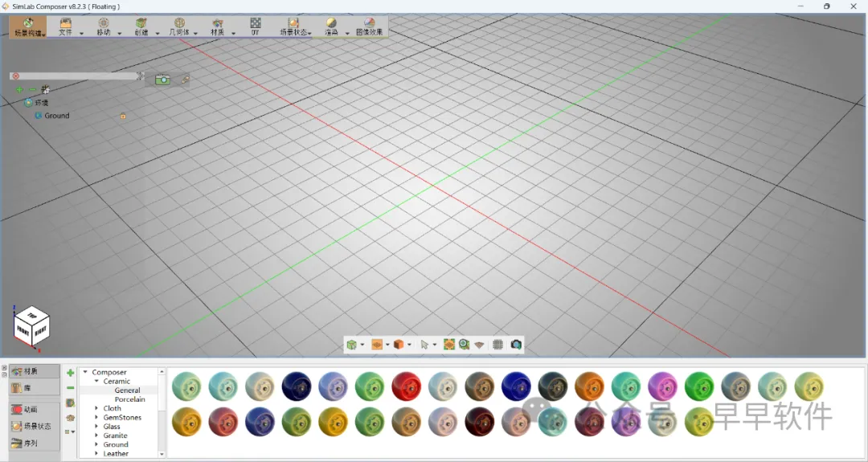868x462 pixels.
Task: Click the zoom magnifier icon
Action: click(x=464, y=345)
